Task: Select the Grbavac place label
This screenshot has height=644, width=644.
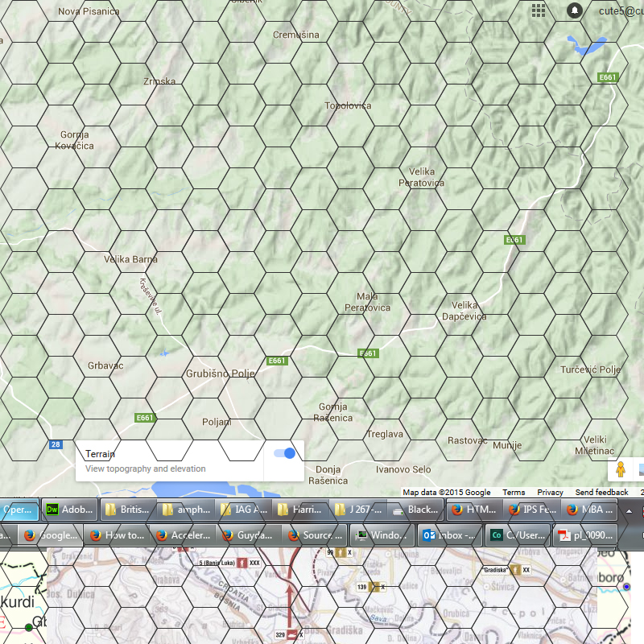Action: (105, 365)
